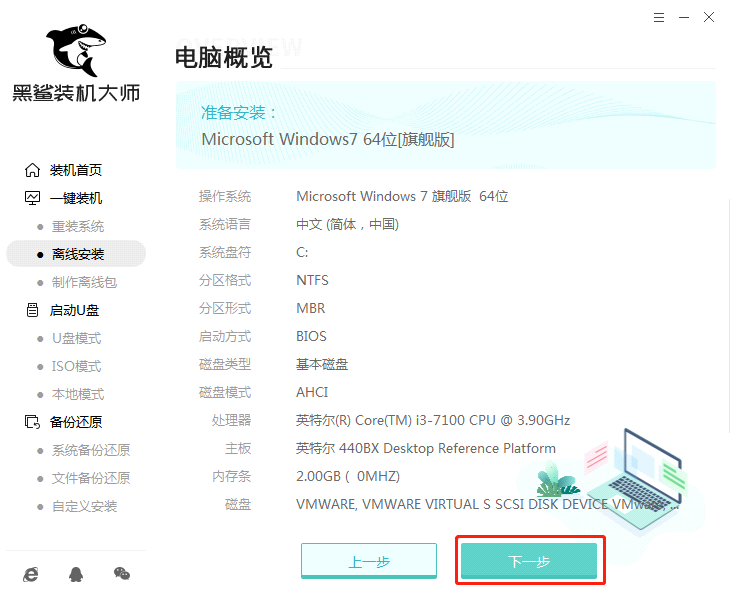The height and width of the screenshot is (590, 730).
Task: Click the 上一步 button
Action: (368, 561)
